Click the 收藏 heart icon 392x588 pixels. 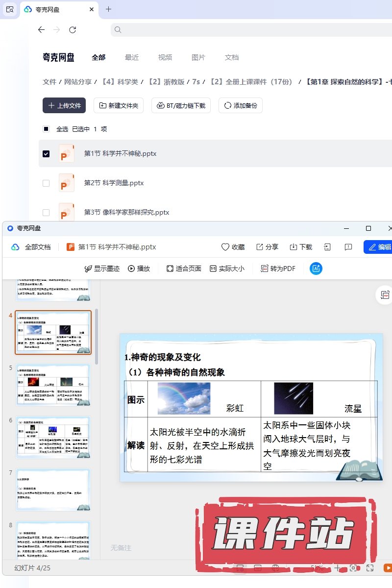(x=225, y=247)
